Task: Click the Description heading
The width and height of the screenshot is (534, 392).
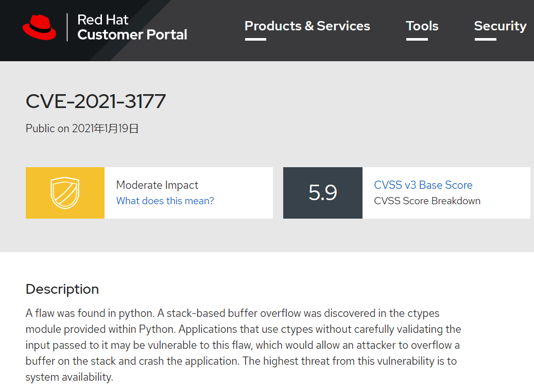Action: (x=62, y=289)
